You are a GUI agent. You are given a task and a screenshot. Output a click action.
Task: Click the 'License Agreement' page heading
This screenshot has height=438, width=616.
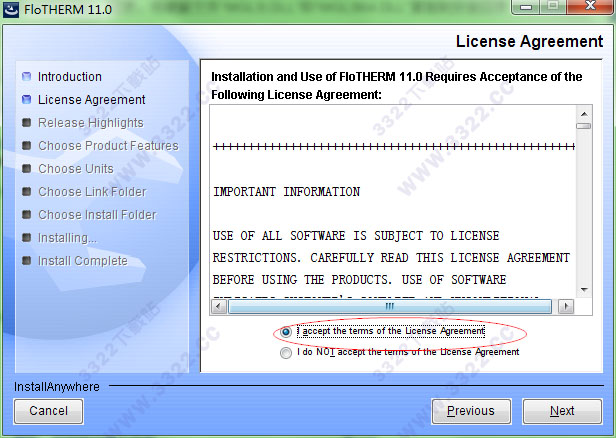(529, 41)
